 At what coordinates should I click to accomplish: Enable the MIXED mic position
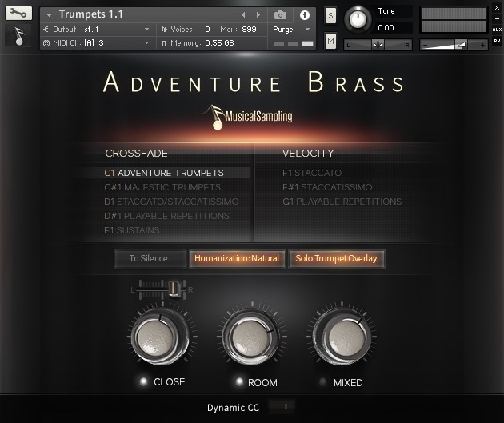tap(323, 382)
